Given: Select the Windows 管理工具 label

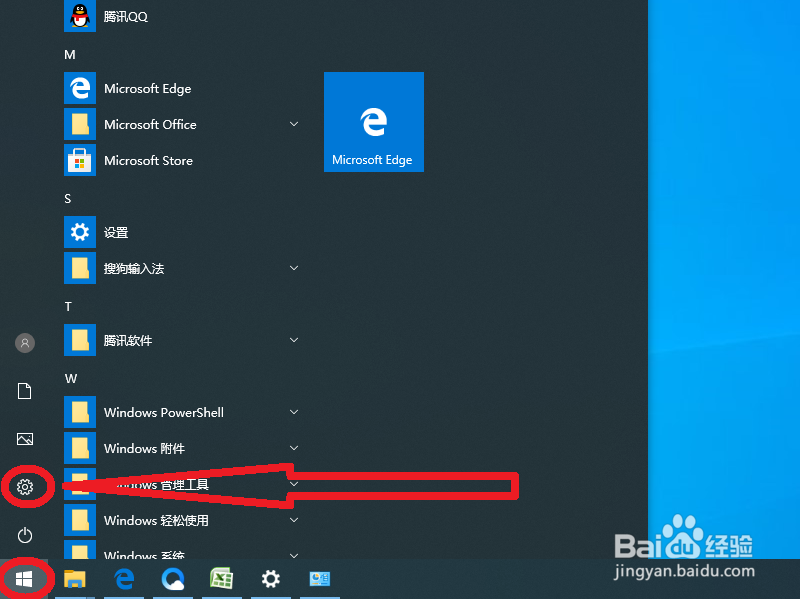Looking at the screenshot, I should (x=156, y=484).
